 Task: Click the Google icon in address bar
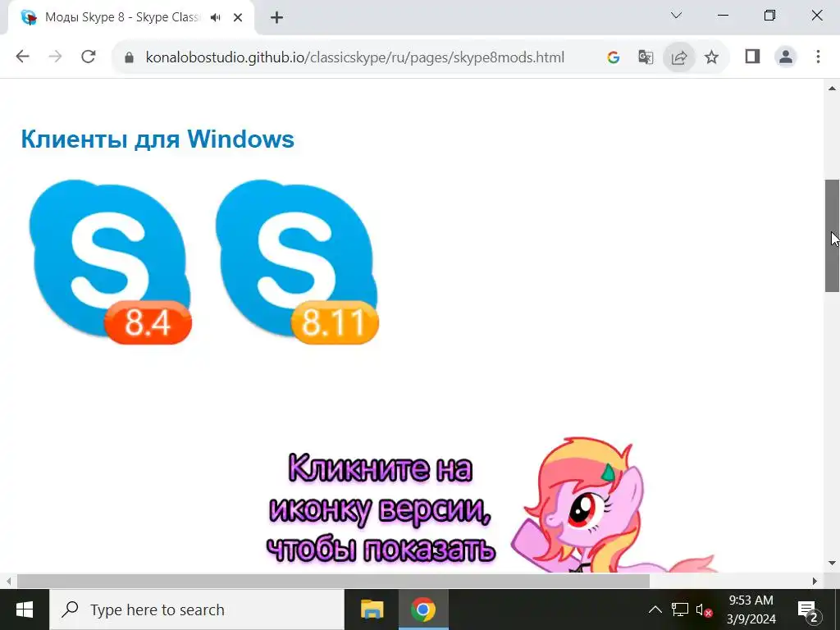[x=614, y=57]
